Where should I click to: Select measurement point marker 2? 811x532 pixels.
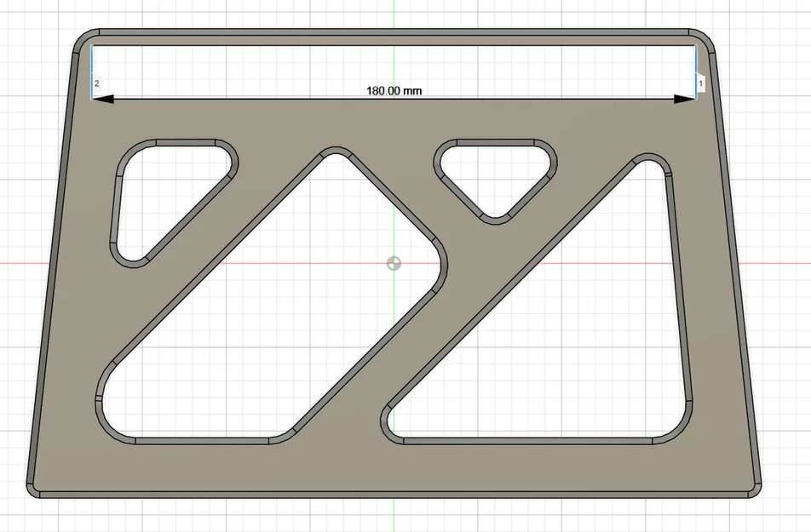[x=97, y=83]
